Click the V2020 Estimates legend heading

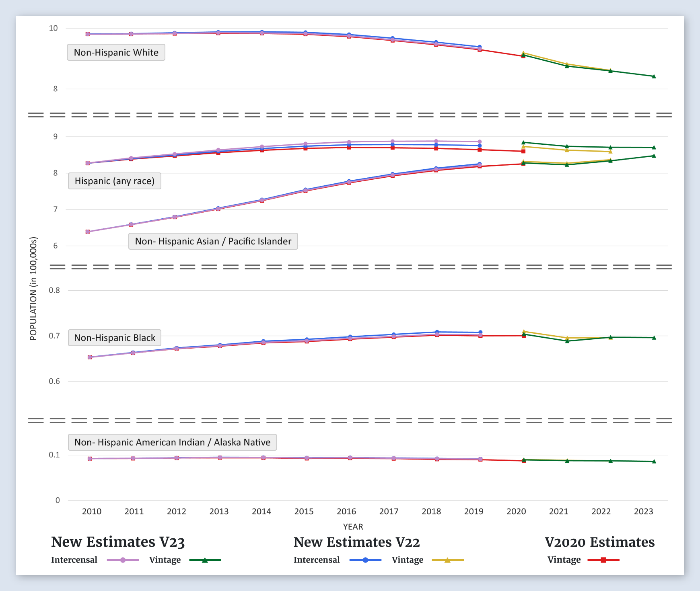pos(599,542)
